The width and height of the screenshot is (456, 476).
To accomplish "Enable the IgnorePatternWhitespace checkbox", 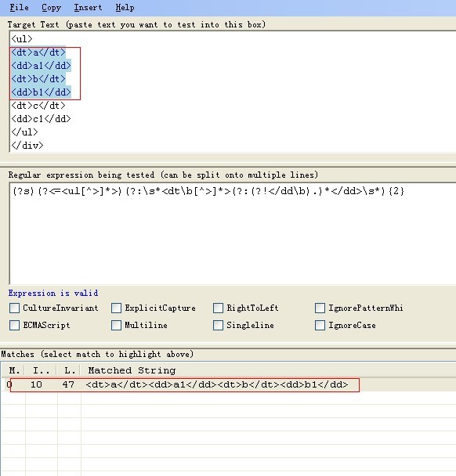I will click(x=320, y=308).
